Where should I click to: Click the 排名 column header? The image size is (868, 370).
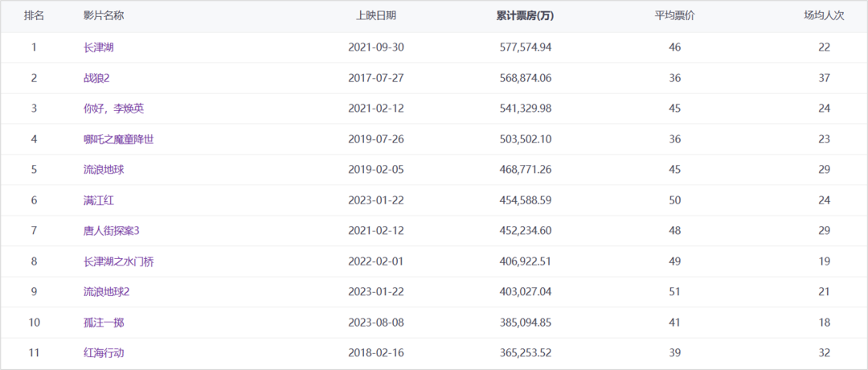(34, 16)
